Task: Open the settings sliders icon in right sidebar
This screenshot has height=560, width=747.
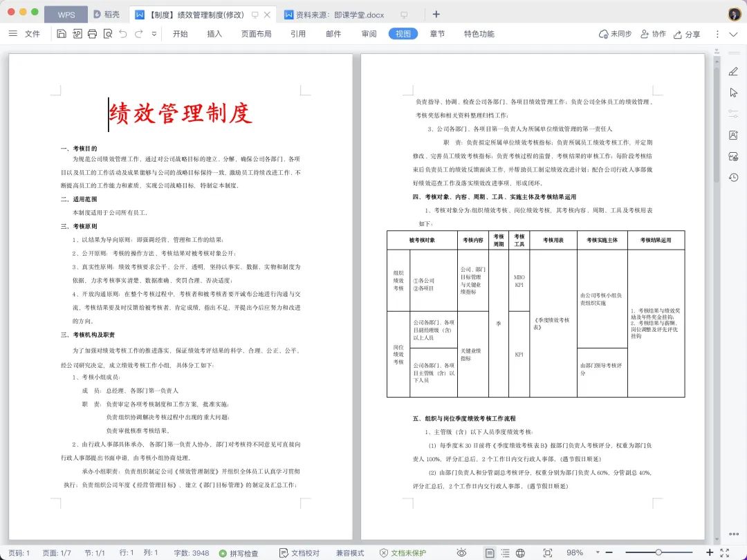Action: pos(734,114)
